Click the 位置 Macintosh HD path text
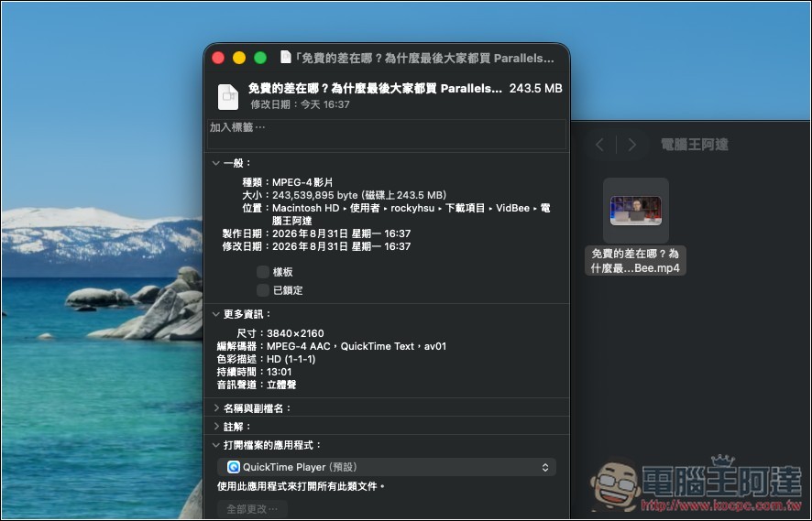 pos(411,214)
